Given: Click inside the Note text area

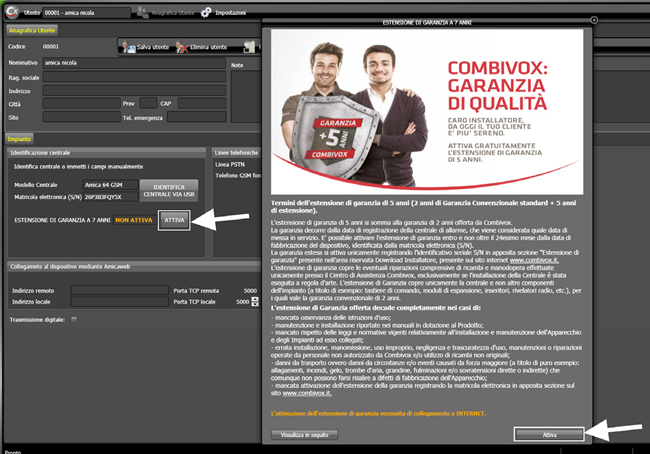Looking at the screenshot, I should pos(246,97).
